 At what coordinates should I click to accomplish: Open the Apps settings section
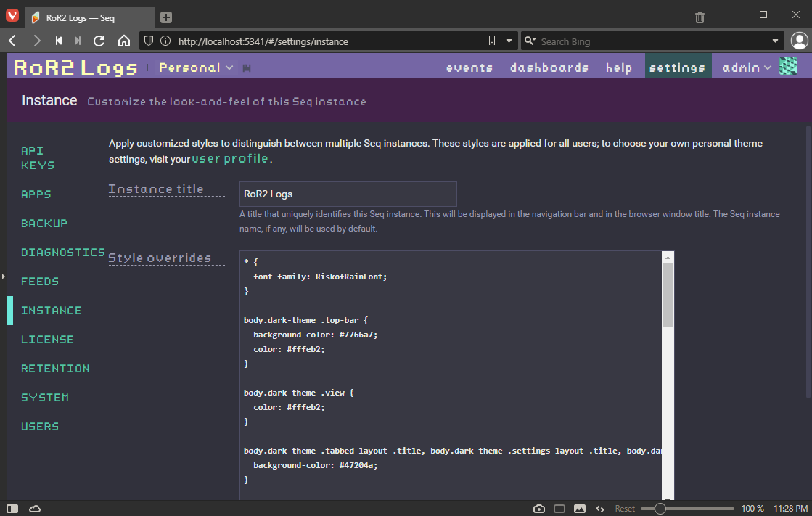(36, 194)
